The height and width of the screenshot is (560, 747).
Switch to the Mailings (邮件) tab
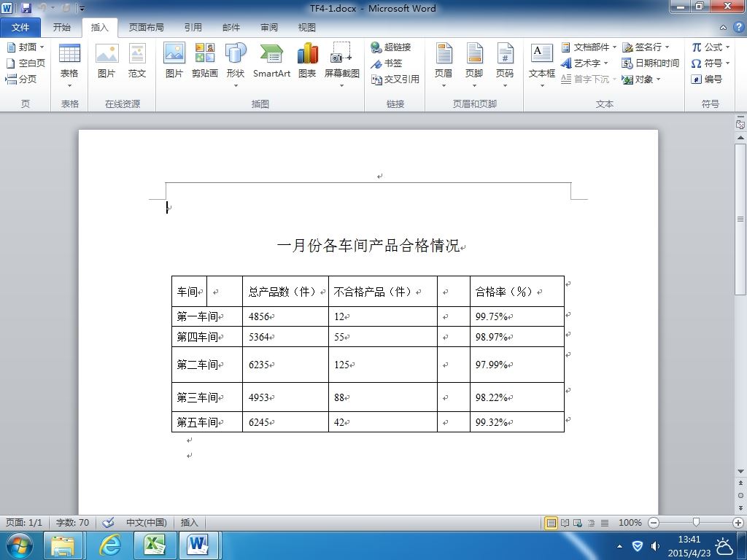point(231,28)
